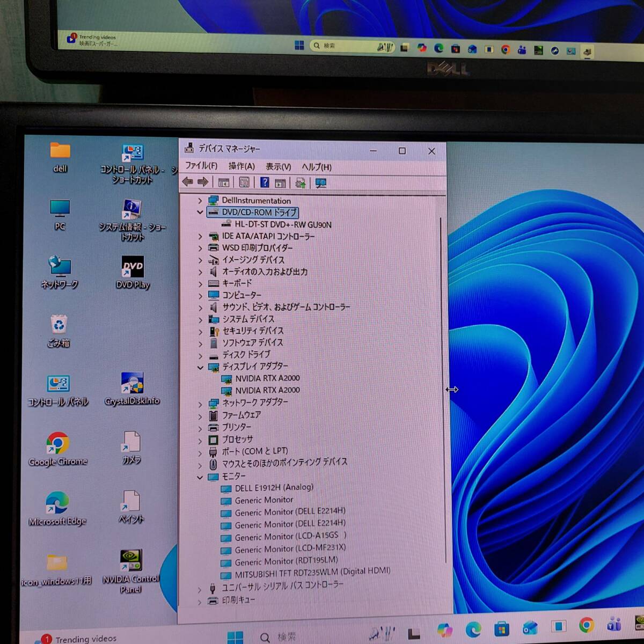Expand the ネットワーク アダプター node
Viewport: 644px width, 644px height.
tap(200, 404)
